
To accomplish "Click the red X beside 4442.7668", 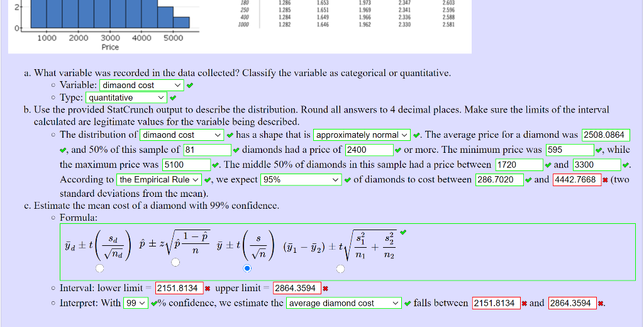I will pos(605,180).
